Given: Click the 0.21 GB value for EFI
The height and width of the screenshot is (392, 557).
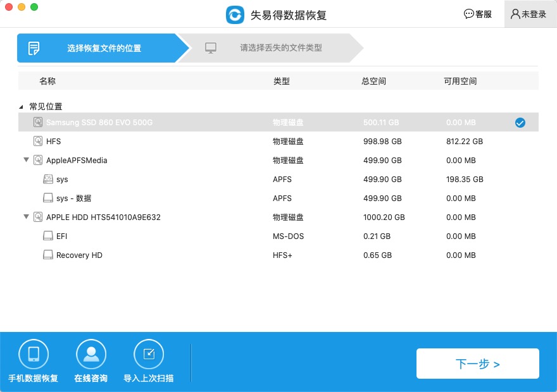Looking at the screenshot, I should 377,236.
